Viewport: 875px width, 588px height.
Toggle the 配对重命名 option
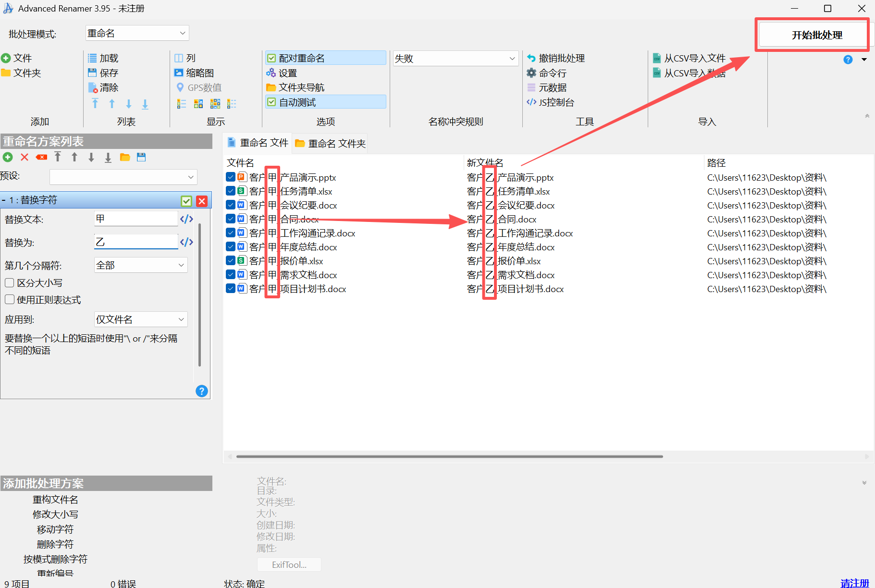[326, 58]
